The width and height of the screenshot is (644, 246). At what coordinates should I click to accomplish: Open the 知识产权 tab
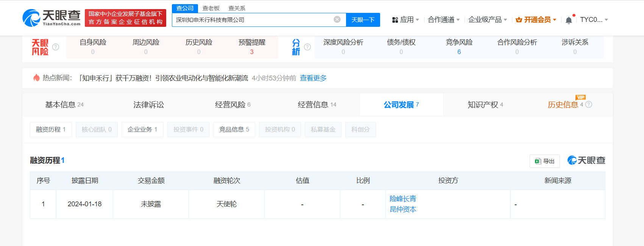click(485, 105)
